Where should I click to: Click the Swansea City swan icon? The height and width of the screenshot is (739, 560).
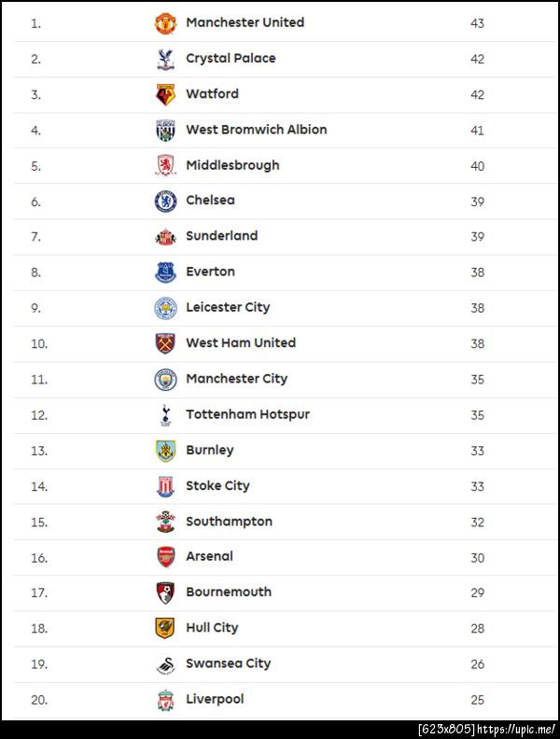pyautogui.click(x=165, y=664)
